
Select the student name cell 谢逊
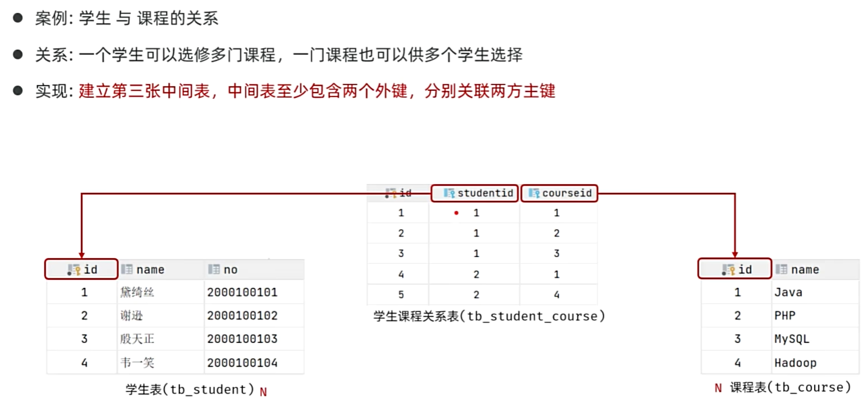131,316
